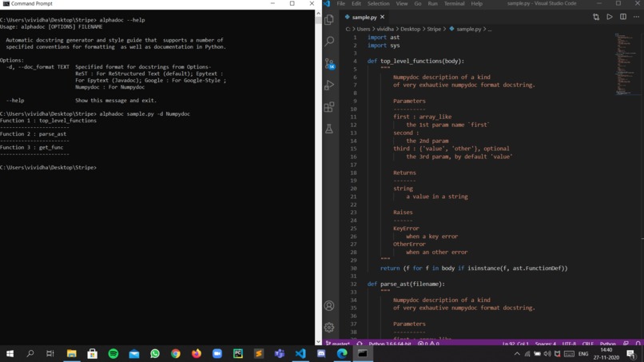Click Users in the editor breadcrumb
This screenshot has height=362, width=644.
pos(363,30)
